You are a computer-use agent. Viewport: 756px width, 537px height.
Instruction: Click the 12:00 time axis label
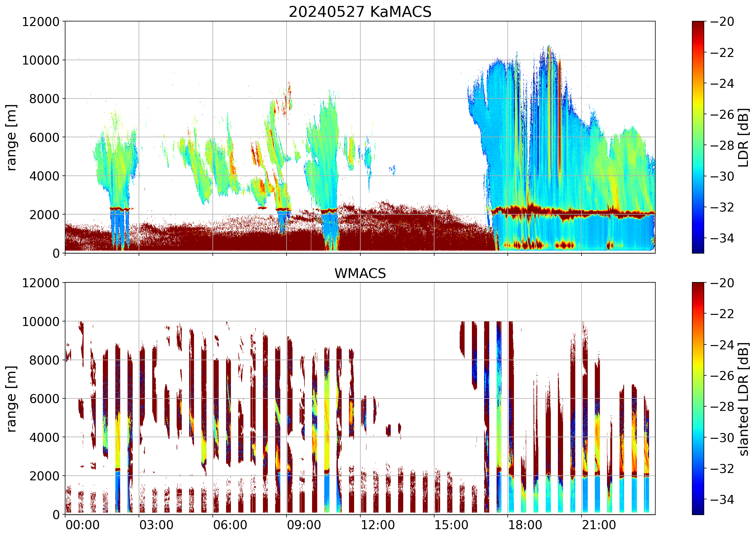click(x=377, y=525)
